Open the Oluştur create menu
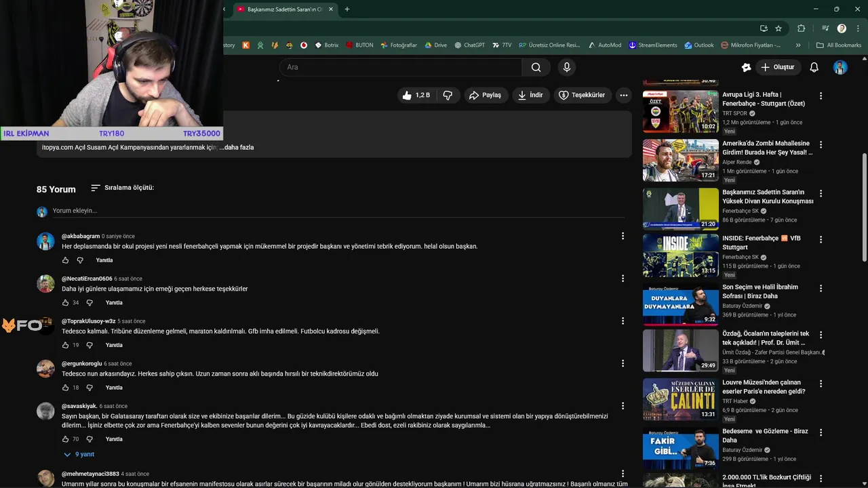Image resolution: width=868 pixels, height=488 pixels. point(777,67)
